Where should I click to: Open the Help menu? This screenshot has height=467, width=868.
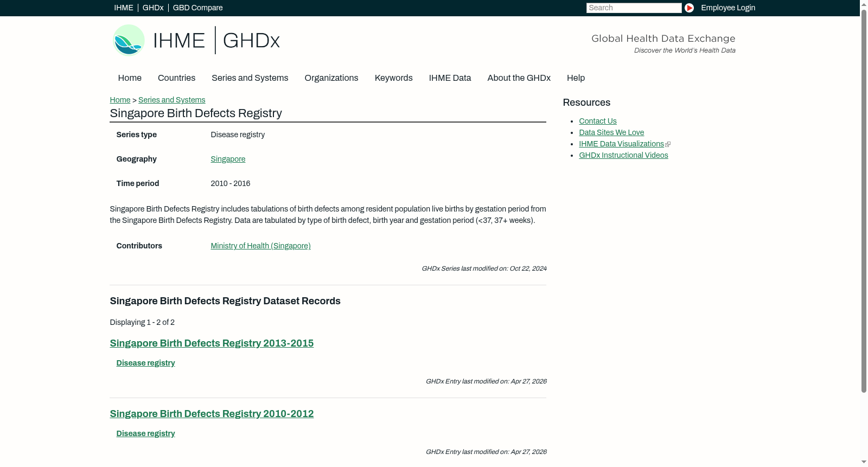point(576,78)
